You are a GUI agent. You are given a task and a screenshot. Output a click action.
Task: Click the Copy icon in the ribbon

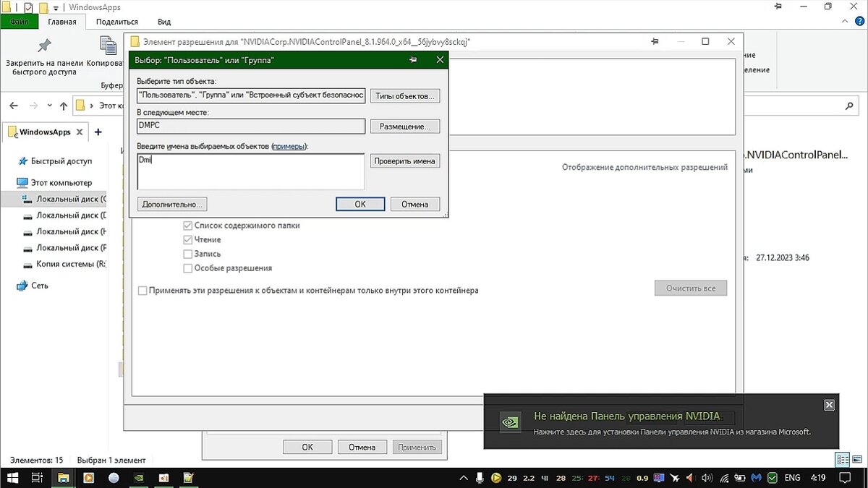109,46
